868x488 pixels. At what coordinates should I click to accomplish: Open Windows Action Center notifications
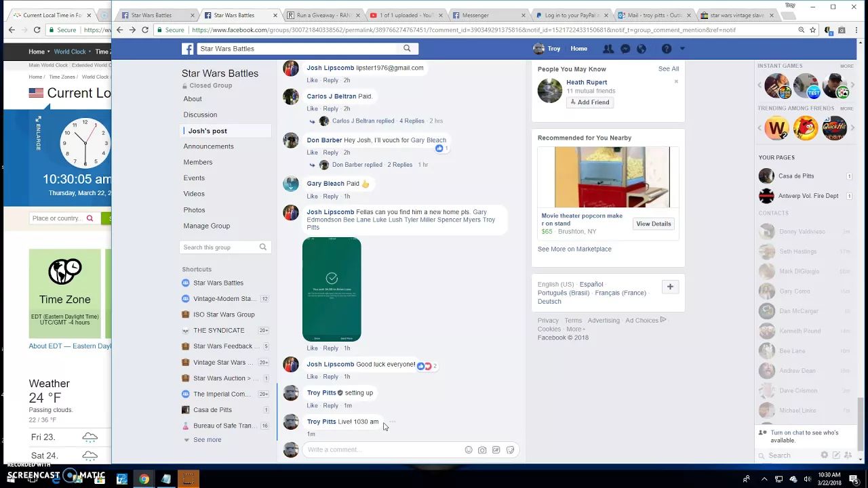855,479
